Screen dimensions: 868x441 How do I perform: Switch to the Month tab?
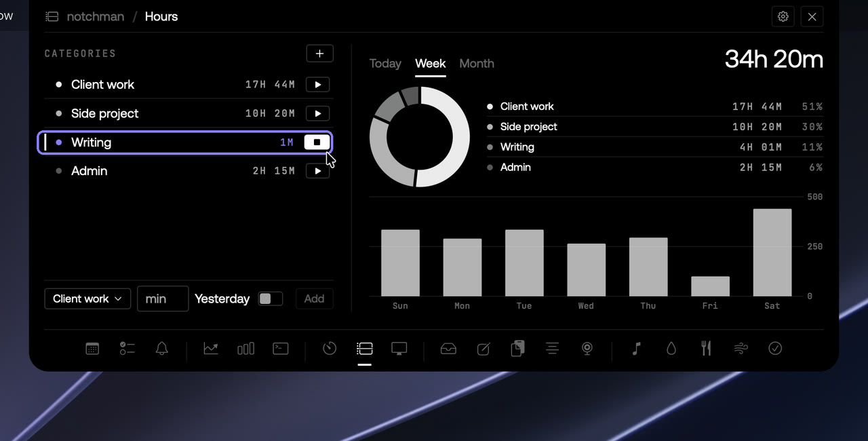pos(477,64)
